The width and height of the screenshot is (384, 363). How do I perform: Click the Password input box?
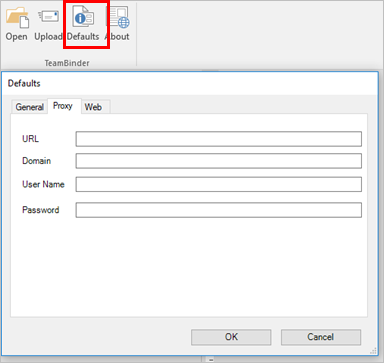pos(219,210)
